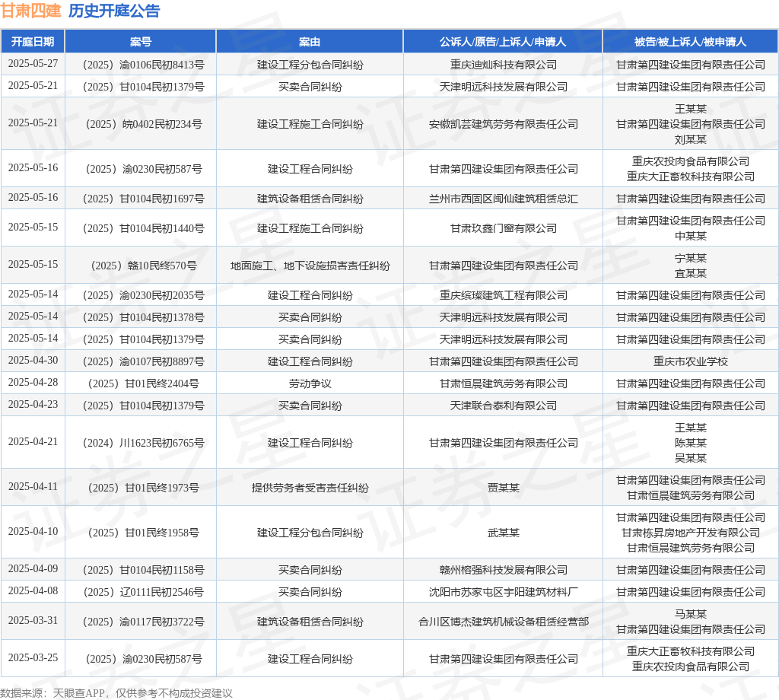The image size is (779, 700).
Task: Click defendant 刘某某
Action: click(x=691, y=139)
